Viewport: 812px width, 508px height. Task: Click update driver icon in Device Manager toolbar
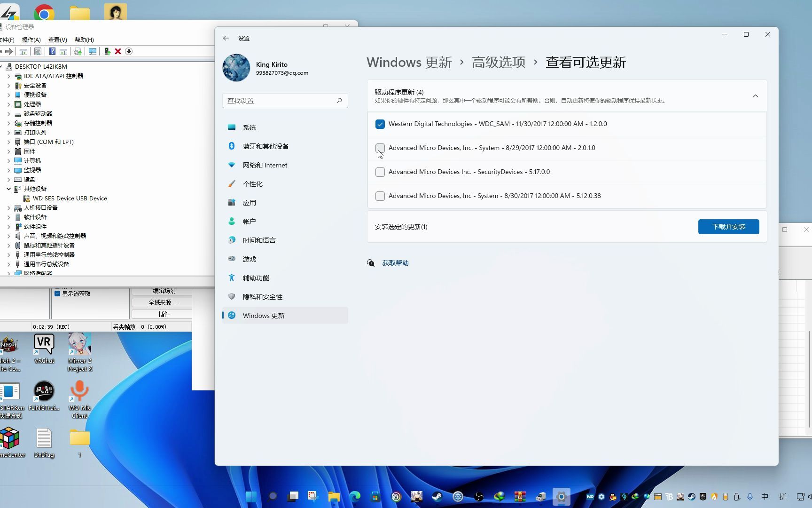pyautogui.click(x=107, y=51)
